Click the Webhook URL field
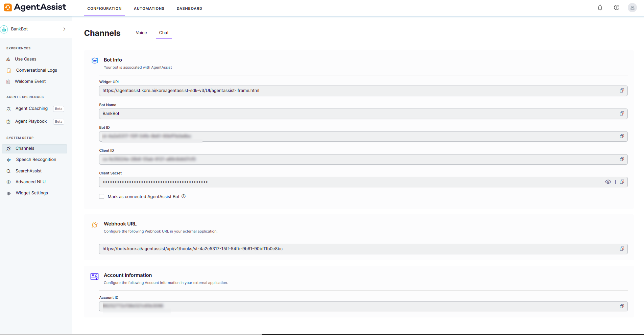Screen dimensions: 644x335 click(363, 249)
